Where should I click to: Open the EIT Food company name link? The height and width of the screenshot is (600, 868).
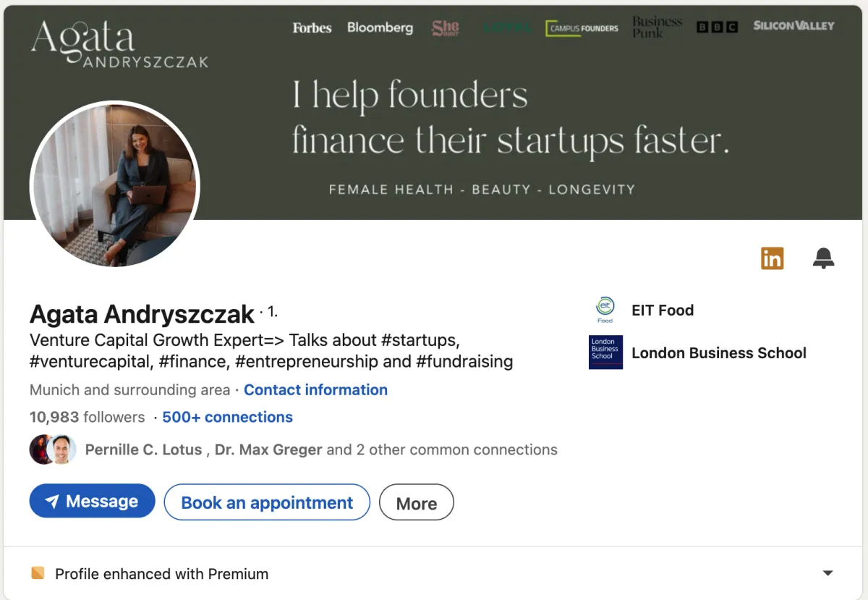pos(663,310)
